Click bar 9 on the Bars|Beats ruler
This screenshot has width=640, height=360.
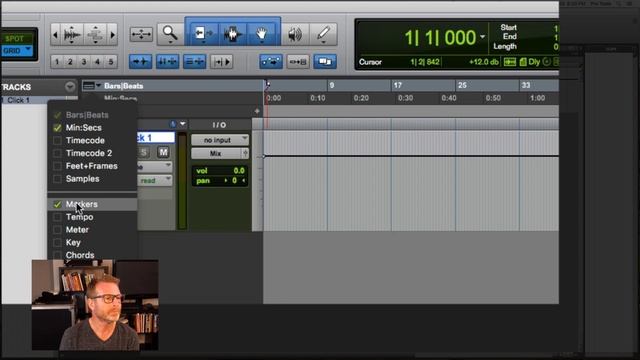tap(332, 85)
